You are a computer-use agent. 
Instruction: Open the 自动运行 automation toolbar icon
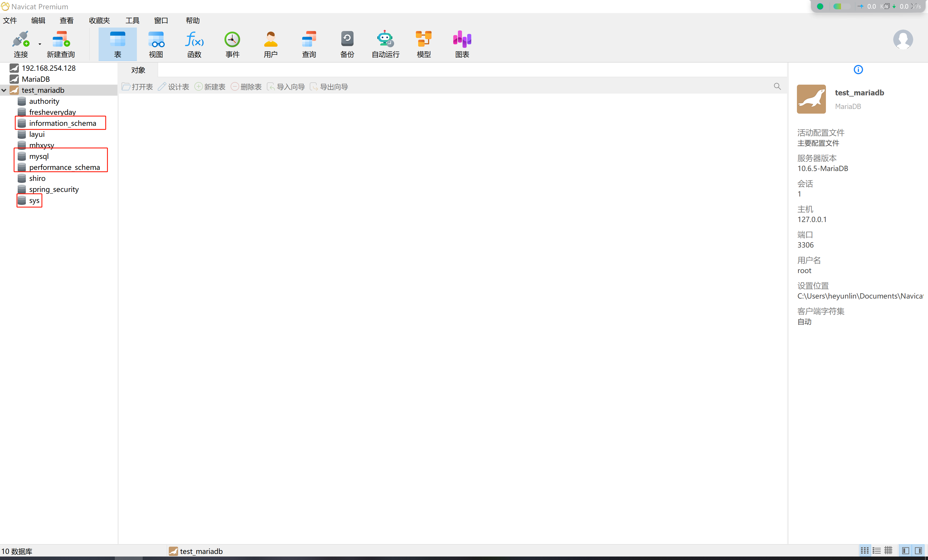385,44
